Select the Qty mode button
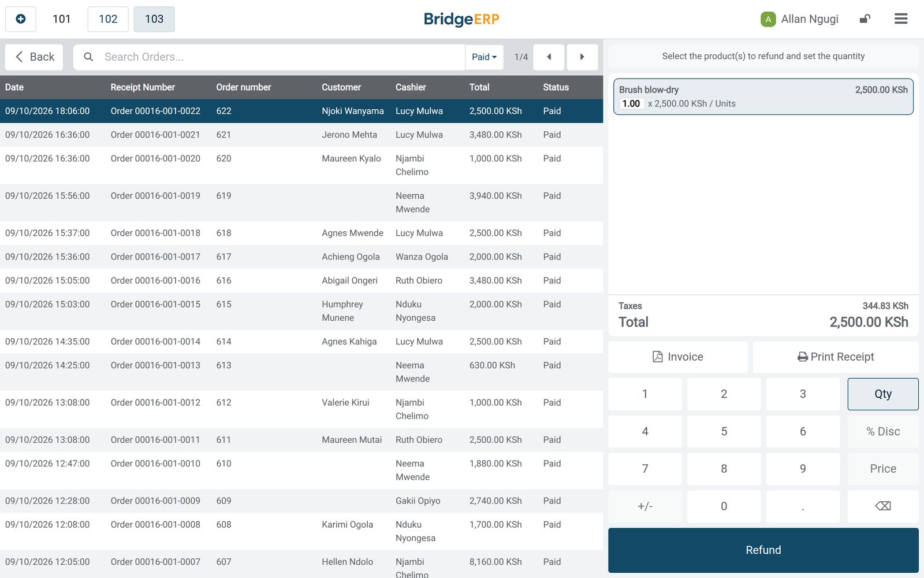924x578 pixels. coord(883,394)
